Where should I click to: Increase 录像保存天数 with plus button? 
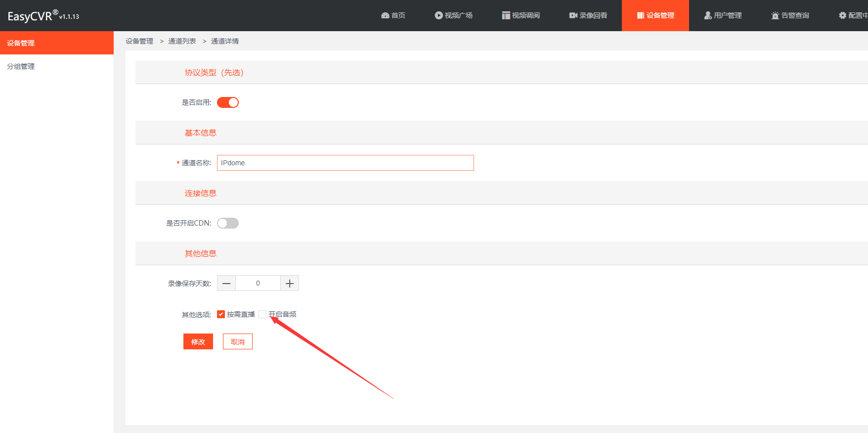point(290,283)
